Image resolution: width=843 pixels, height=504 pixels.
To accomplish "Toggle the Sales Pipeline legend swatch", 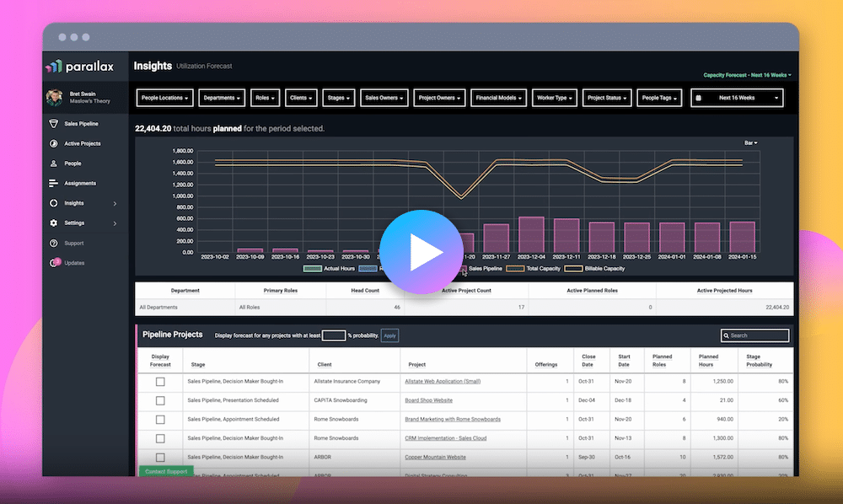I will (x=463, y=269).
